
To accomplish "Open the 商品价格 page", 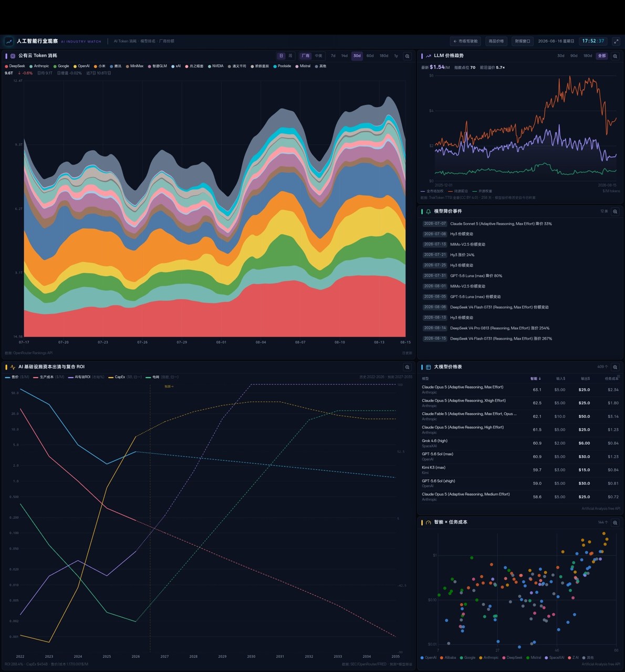I will 496,41.
